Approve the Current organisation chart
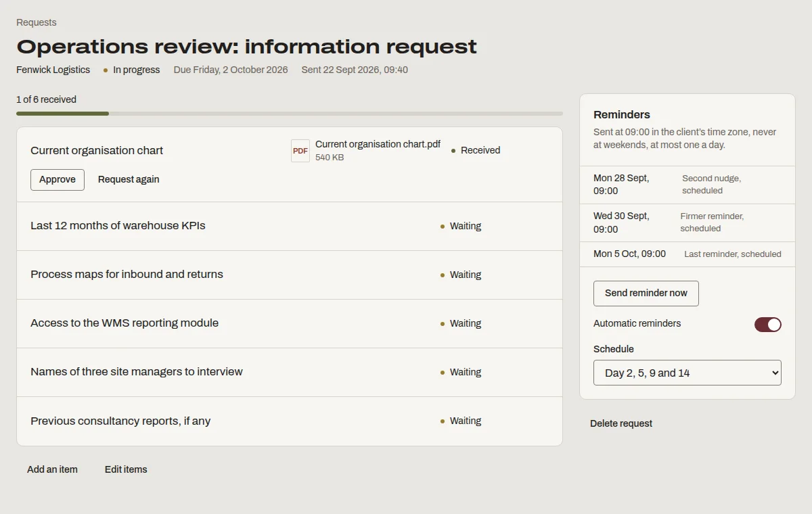This screenshot has height=514, width=812. [58, 180]
